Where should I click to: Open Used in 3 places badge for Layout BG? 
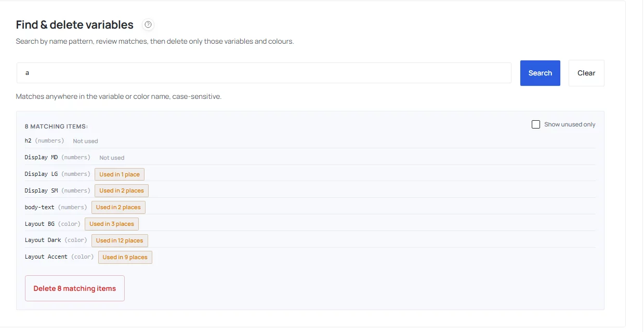pyautogui.click(x=112, y=224)
